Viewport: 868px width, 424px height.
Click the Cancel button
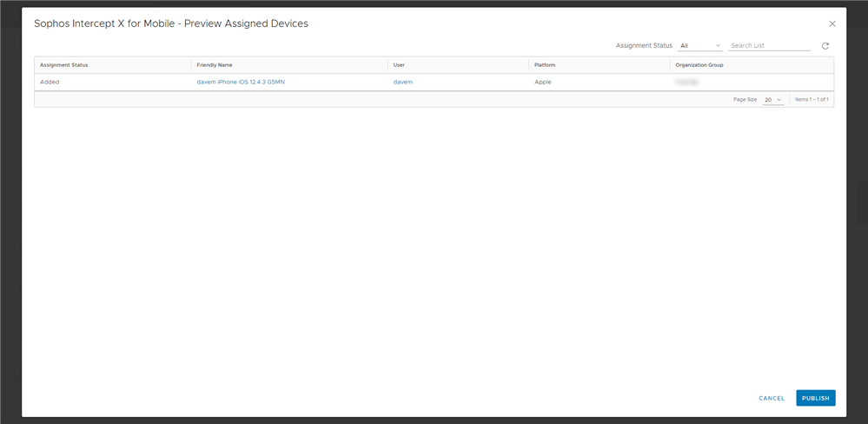[x=772, y=398]
